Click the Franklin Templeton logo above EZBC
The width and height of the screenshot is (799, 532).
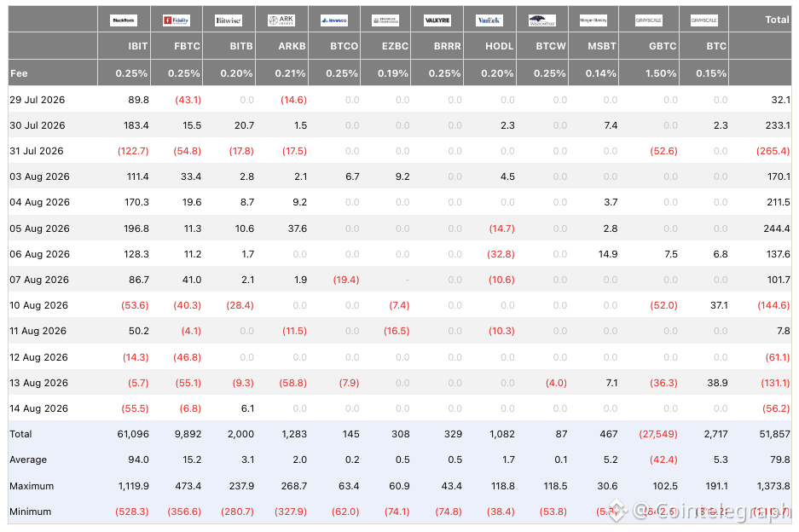click(385, 20)
